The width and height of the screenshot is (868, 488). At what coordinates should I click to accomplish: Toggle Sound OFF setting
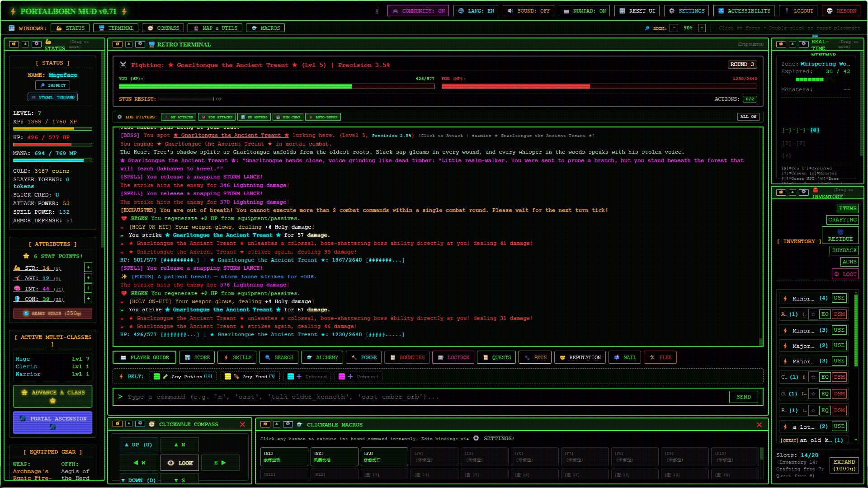pyautogui.click(x=528, y=11)
